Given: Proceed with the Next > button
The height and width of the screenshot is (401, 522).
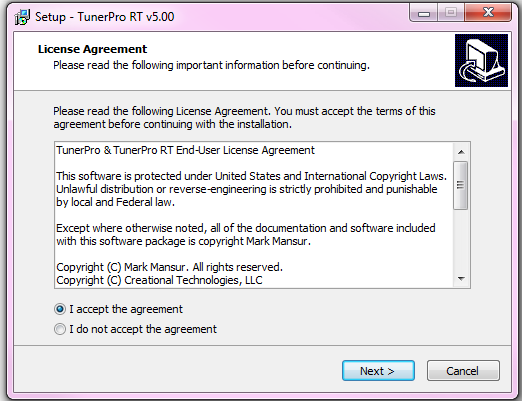Looking at the screenshot, I should (x=378, y=370).
